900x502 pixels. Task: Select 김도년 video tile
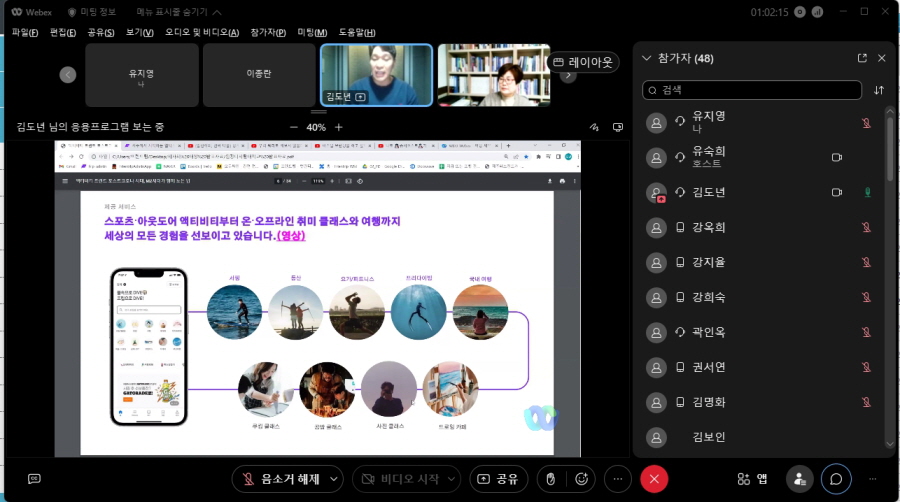(x=377, y=75)
